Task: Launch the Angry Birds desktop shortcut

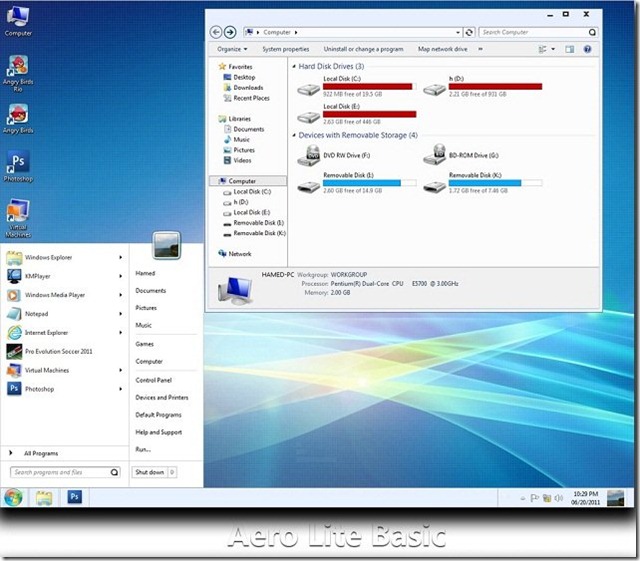Action: click(x=18, y=118)
